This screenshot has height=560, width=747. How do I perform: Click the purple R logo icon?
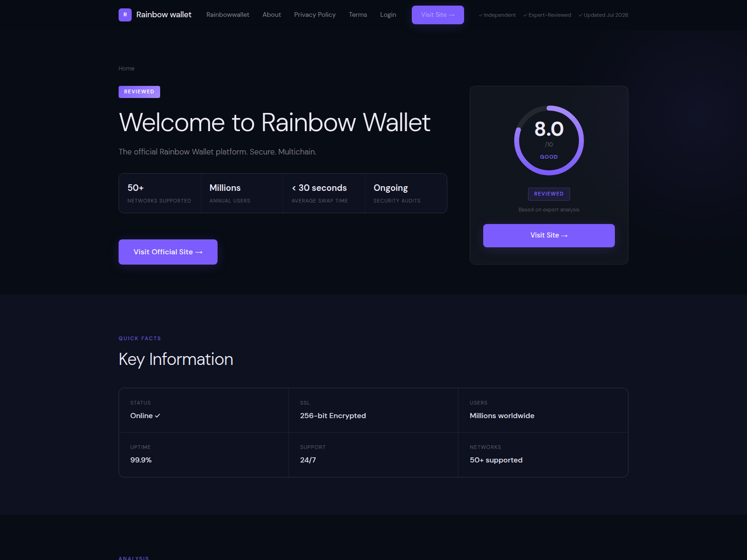click(x=125, y=15)
